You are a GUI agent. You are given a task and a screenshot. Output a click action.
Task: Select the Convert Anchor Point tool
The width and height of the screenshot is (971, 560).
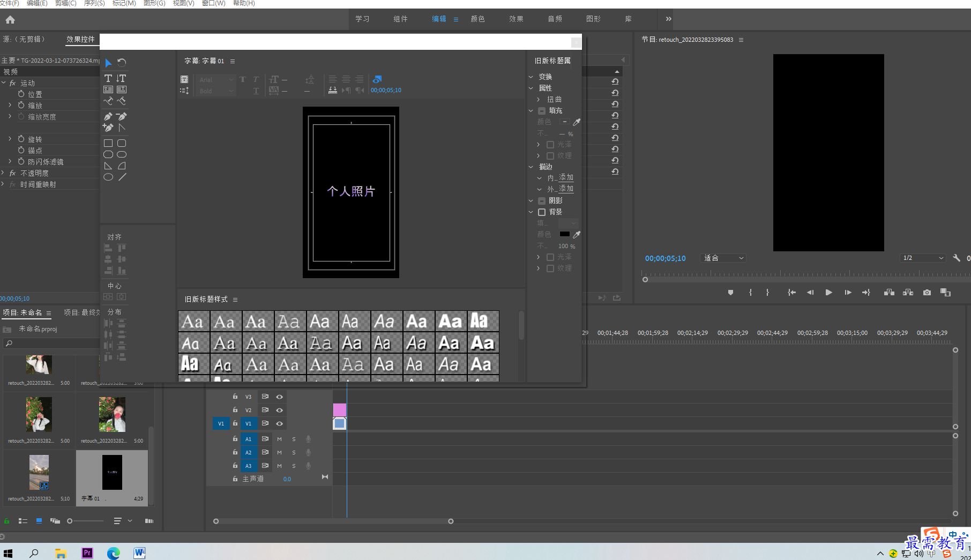point(122,128)
